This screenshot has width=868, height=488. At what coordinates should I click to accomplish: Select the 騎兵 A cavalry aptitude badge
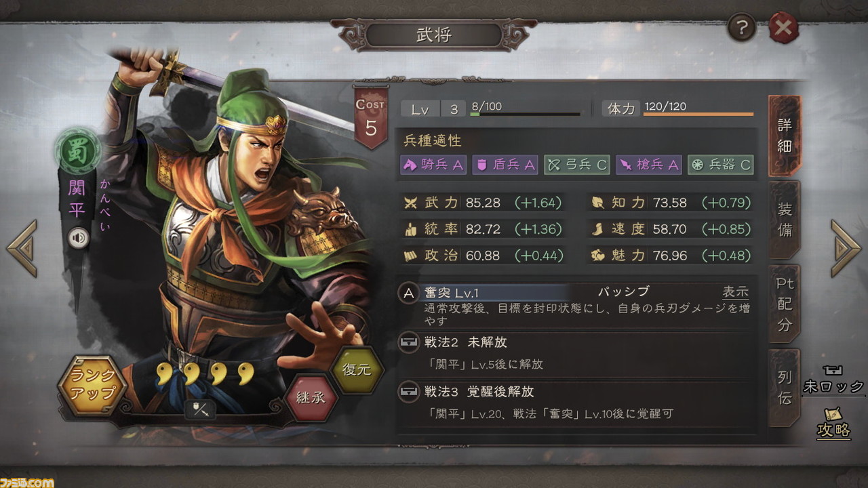(433, 165)
